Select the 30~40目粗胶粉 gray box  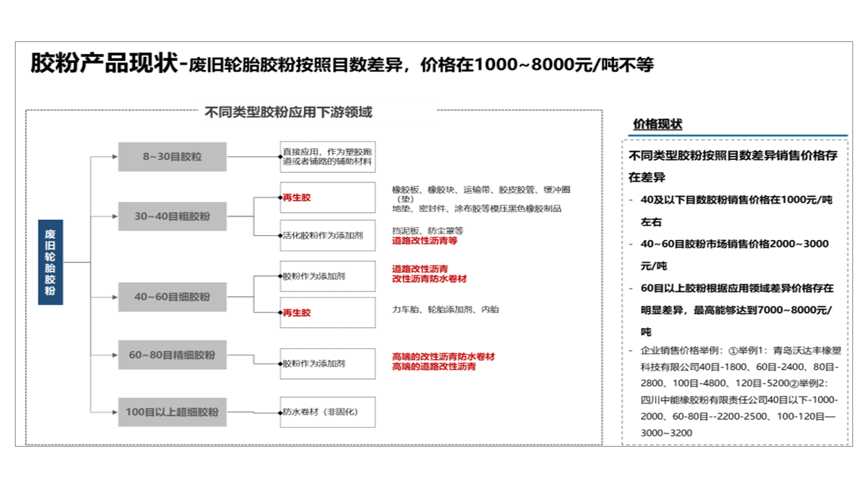pyautogui.click(x=172, y=216)
